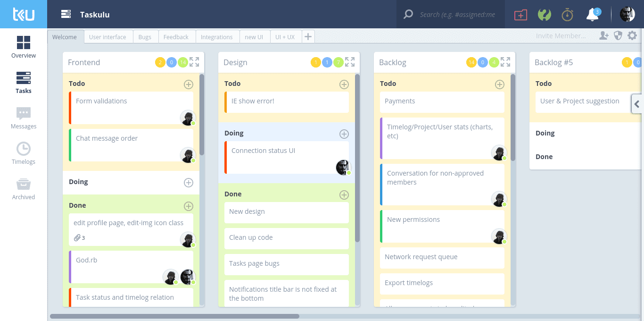Expand the Backlog list to fullscreen
644x321 pixels.
(x=505, y=62)
